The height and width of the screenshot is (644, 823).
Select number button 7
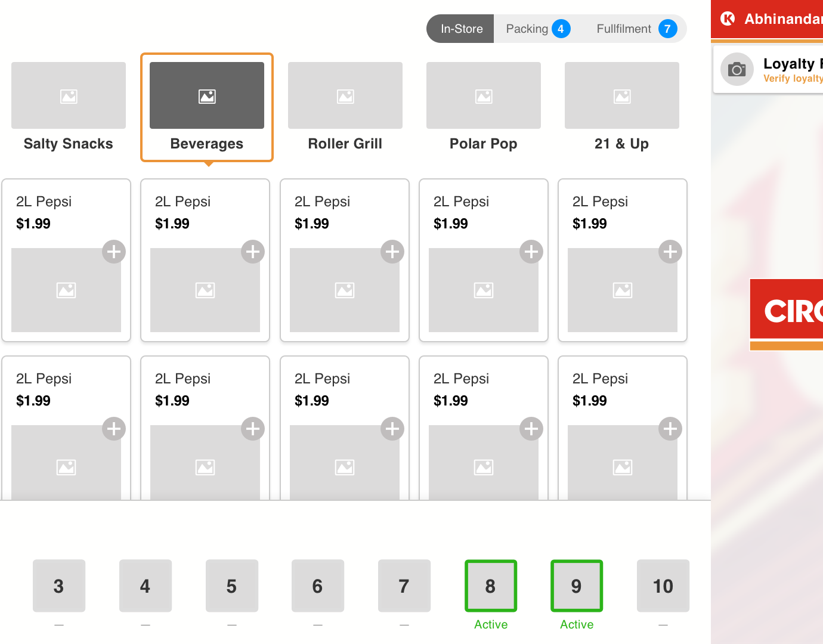404,586
